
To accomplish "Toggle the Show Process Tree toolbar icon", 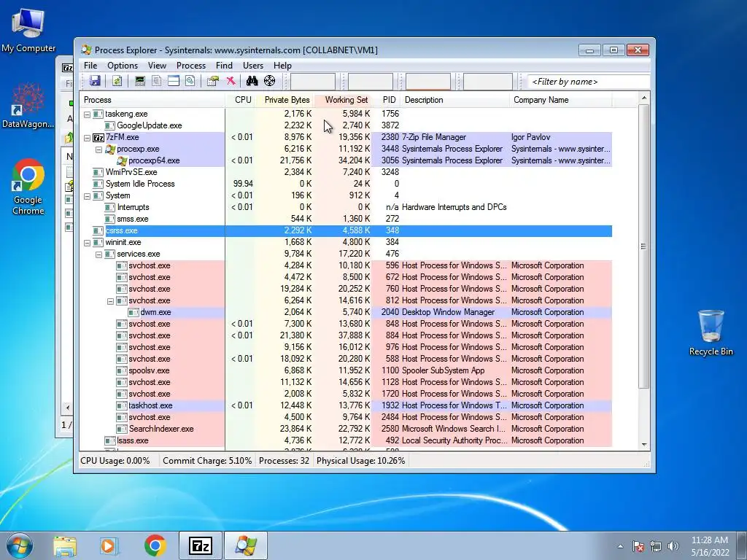I will [x=156, y=81].
